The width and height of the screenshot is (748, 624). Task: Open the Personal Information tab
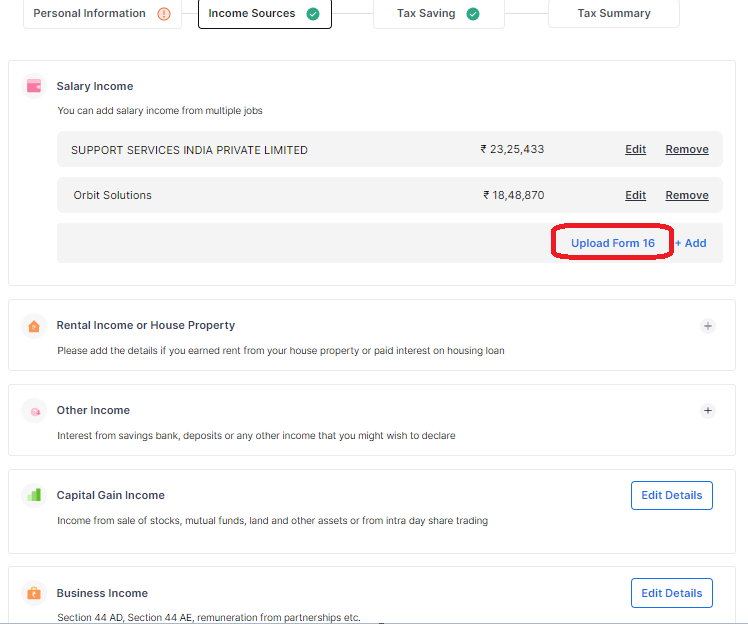point(90,14)
